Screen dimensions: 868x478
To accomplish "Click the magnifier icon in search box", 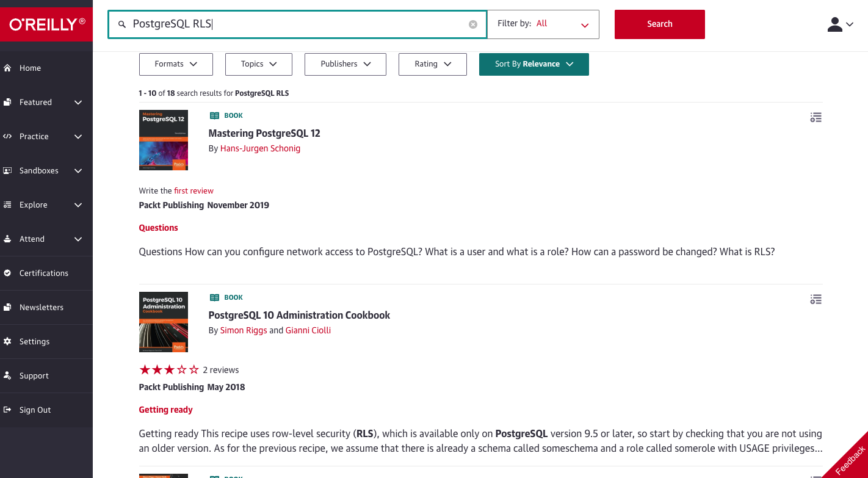I will [121, 24].
